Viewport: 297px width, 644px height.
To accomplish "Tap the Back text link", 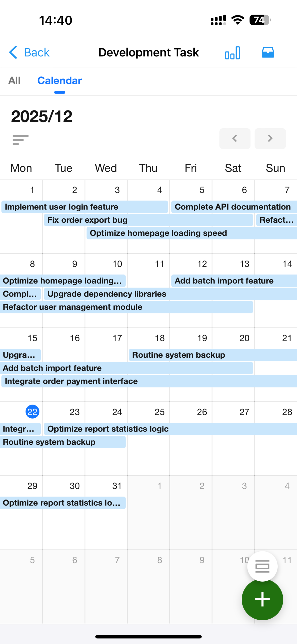I will pyautogui.click(x=37, y=53).
